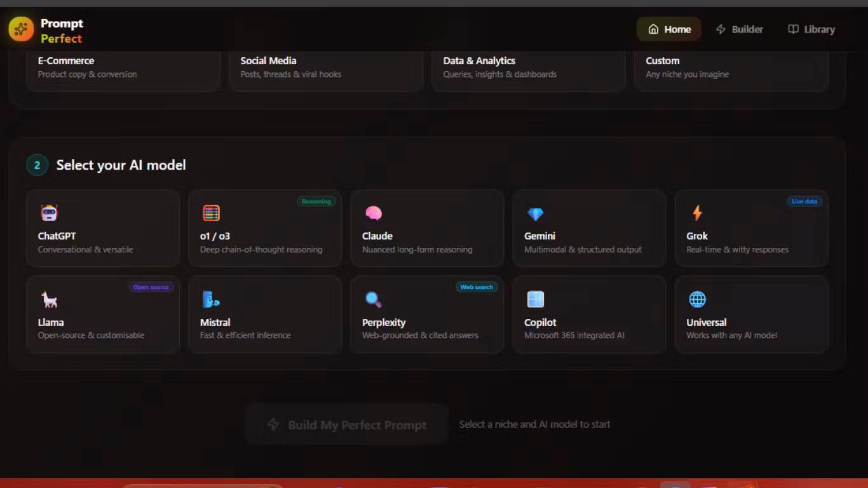Viewport: 868px width, 488px height.
Task: Click the "o1 / o3" model name
Action: 215,236
